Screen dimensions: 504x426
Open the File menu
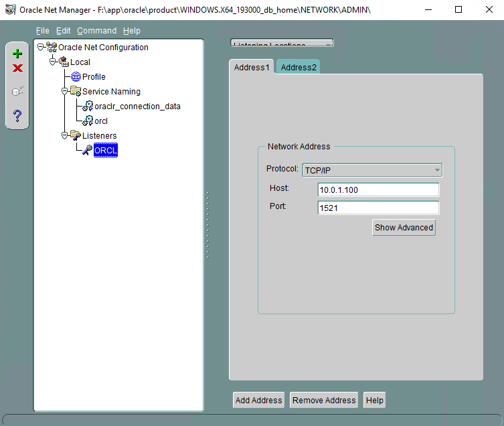(x=43, y=31)
